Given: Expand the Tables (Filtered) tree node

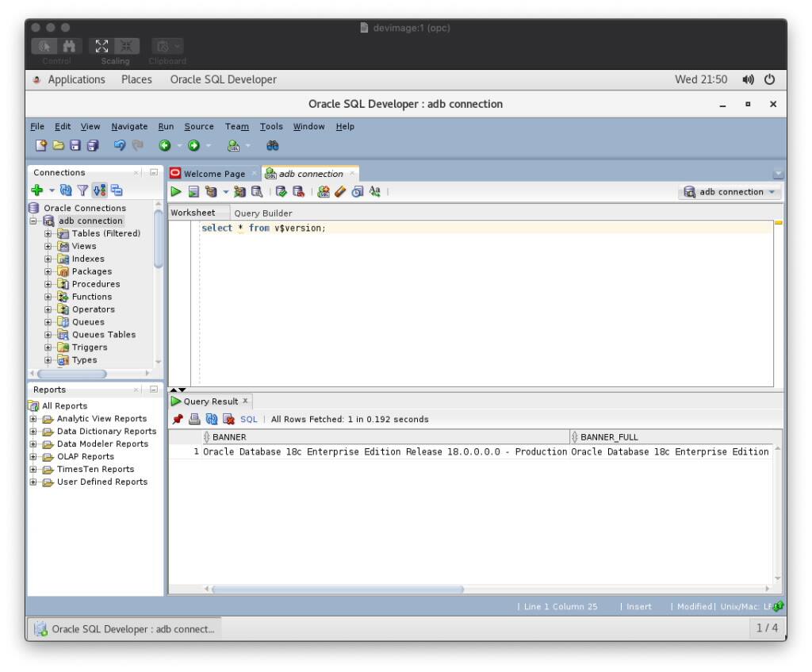Looking at the screenshot, I should pyautogui.click(x=48, y=234).
